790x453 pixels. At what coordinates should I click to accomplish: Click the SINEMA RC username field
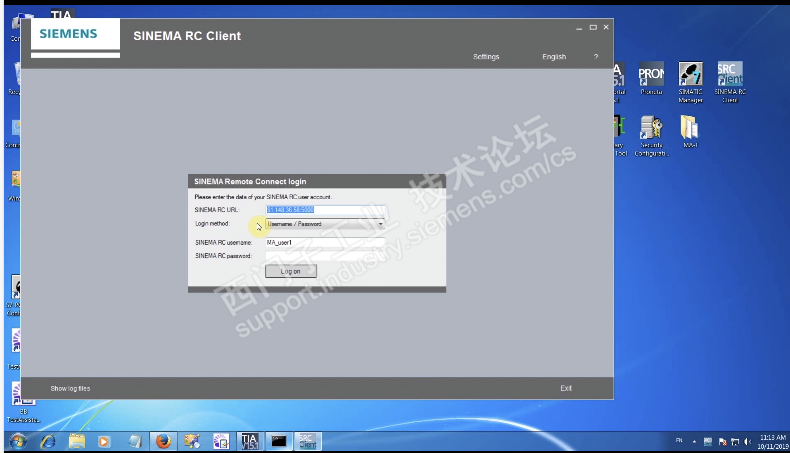pos(325,242)
